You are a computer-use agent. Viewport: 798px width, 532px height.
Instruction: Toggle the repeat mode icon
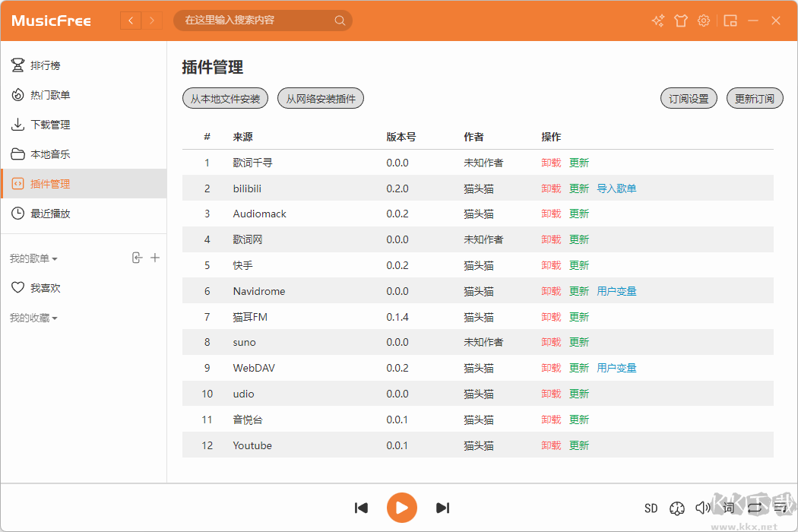pos(755,508)
